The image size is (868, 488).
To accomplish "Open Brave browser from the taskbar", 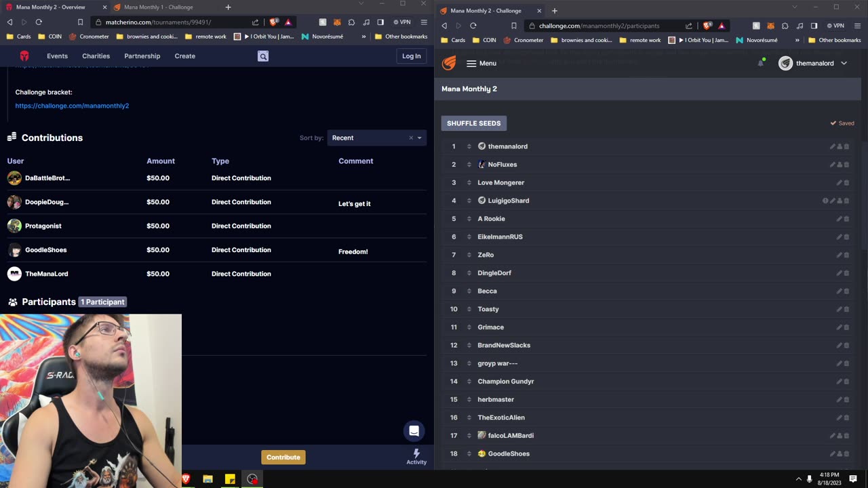I will (186, 479).
